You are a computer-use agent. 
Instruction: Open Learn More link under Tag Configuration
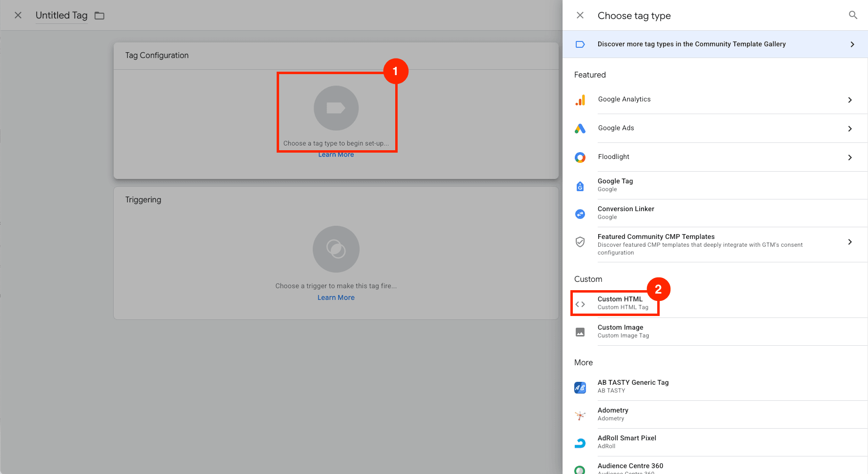point(336,155)
